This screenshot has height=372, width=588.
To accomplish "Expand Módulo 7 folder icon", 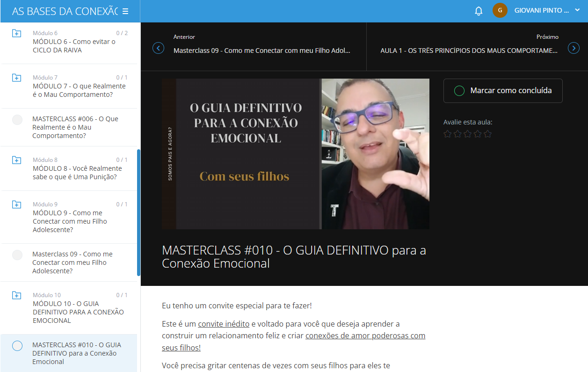I will (16, 78).
